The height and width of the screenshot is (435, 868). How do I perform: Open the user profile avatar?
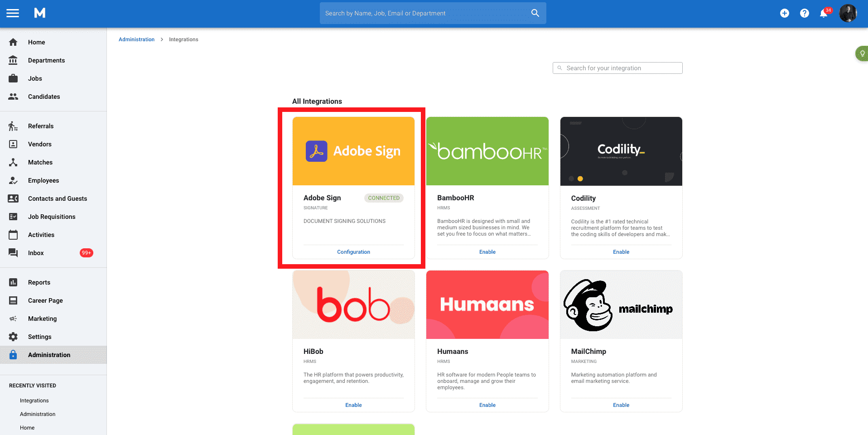(848, 13)
